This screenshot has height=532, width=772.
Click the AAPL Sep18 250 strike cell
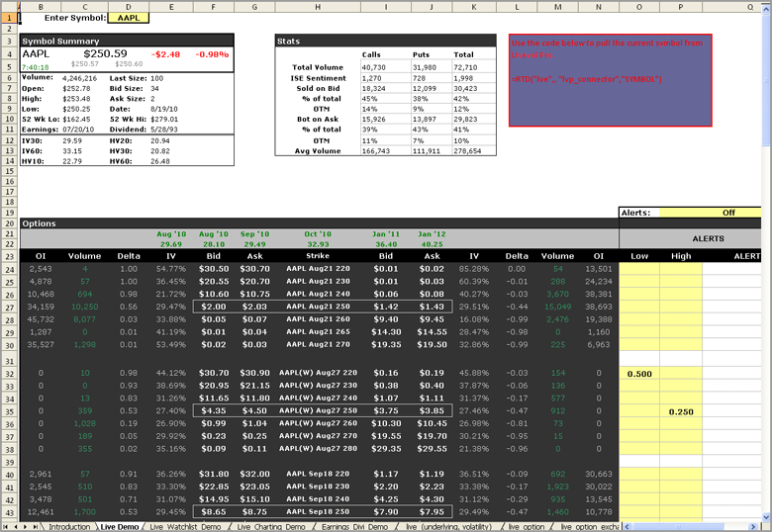(x=318, y=511)
